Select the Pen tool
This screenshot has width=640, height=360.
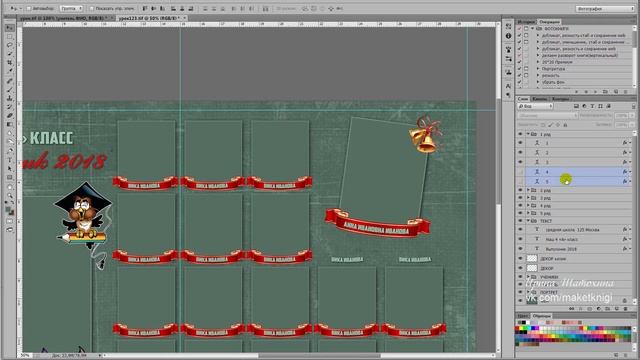(x=9, y=151)
